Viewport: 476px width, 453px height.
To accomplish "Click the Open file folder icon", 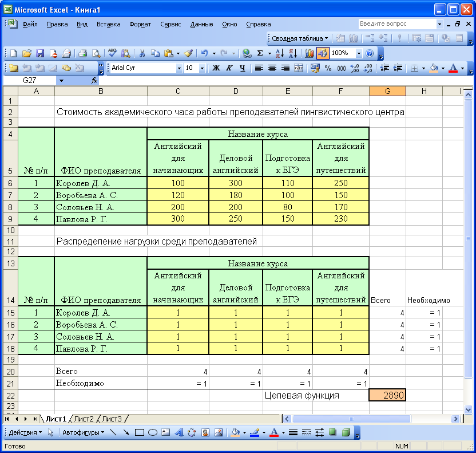I will point(27,53).
